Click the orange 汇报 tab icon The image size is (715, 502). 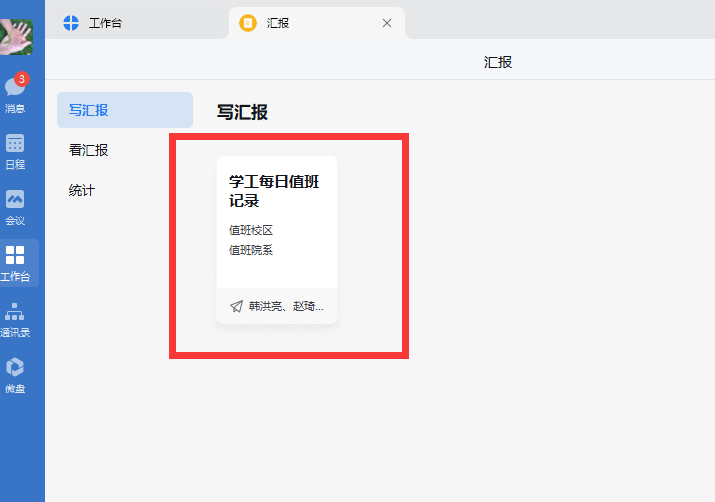coord(248,23)
